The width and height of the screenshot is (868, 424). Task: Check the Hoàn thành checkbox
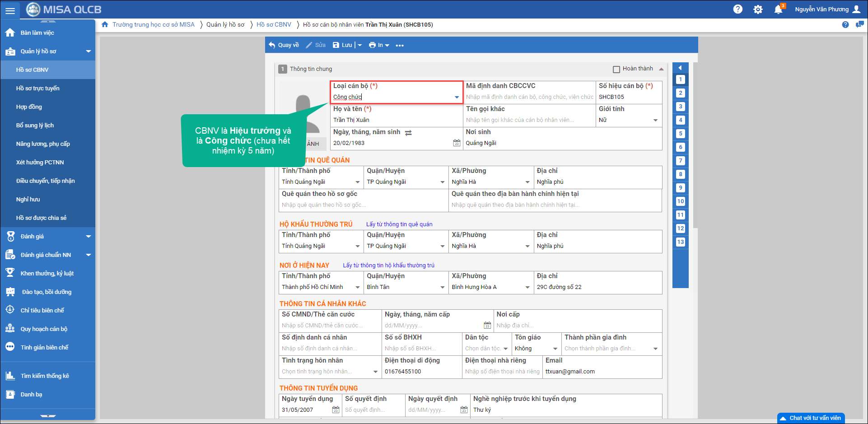[x=616, y=69]
